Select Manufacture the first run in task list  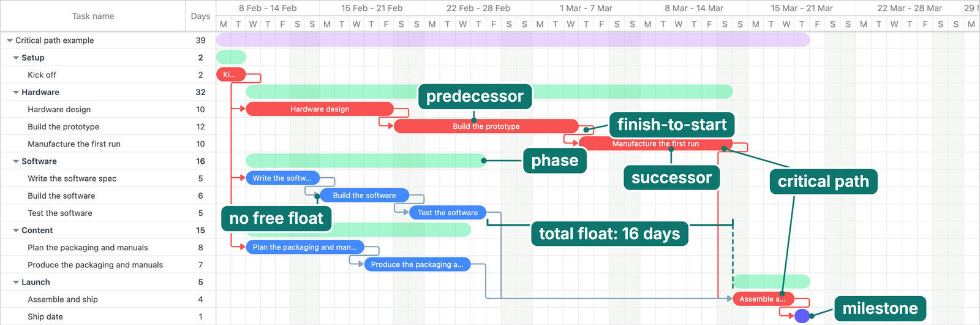pyautogui.click(x=74, y=143)
